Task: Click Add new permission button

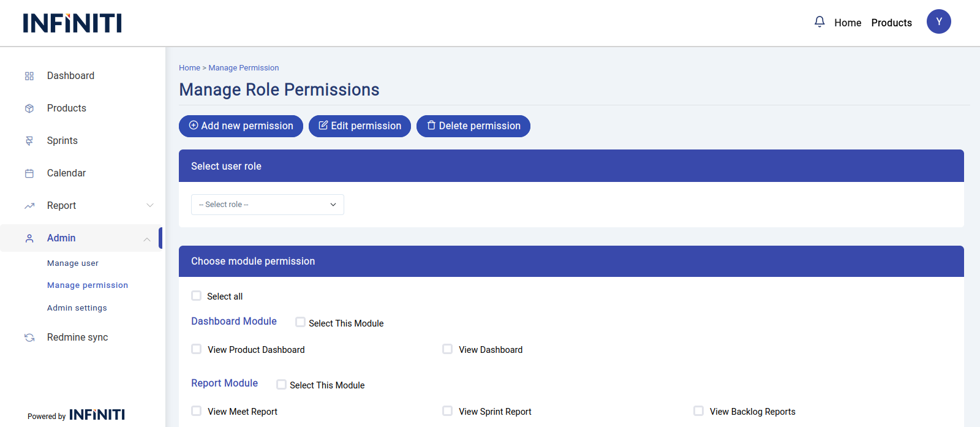Action: point(241,126)
